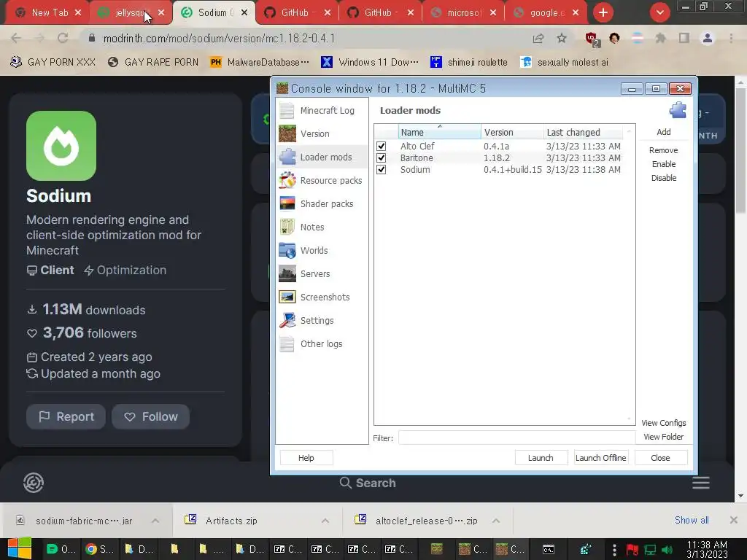Open the Notes page icon
This screenshot has height=560, width=747.
pyautogui.click(x=287, y=227)
